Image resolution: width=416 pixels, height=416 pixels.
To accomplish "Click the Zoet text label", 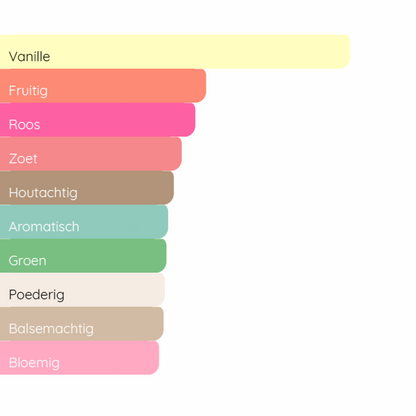I will point(23,159).
